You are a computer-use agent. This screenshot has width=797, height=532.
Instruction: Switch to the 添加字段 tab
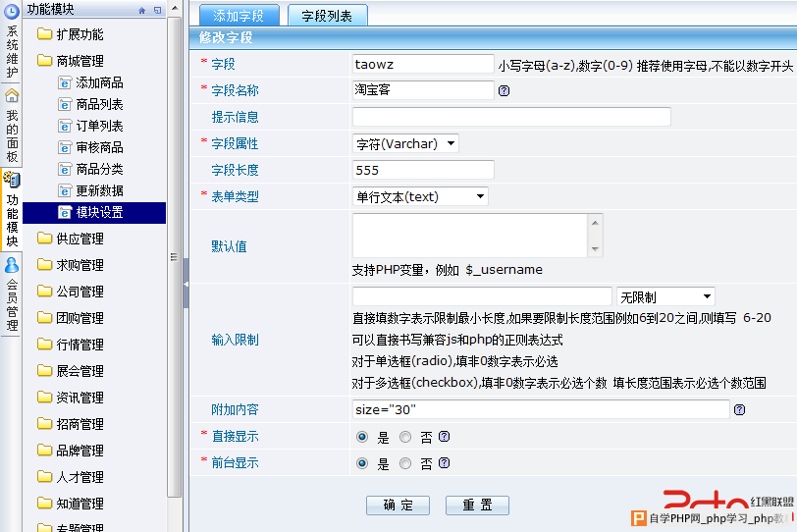tap(239, 16)
